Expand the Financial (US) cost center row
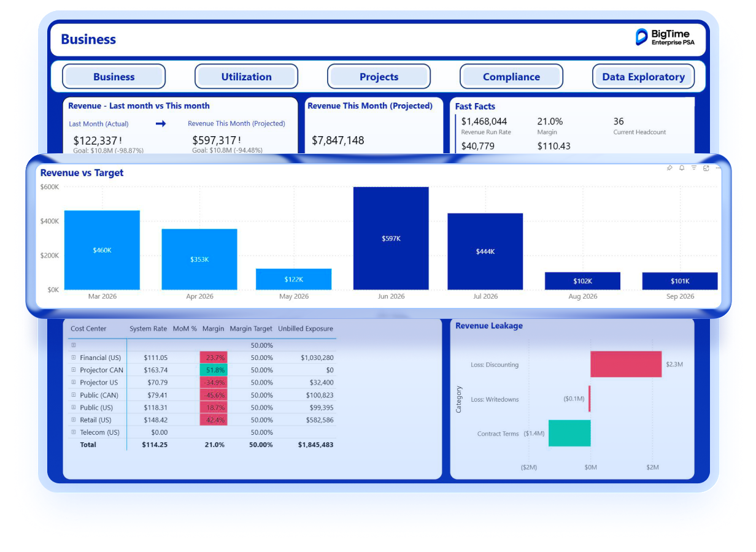This screenshot has height=552, width=756. click(x=74, y=358)
